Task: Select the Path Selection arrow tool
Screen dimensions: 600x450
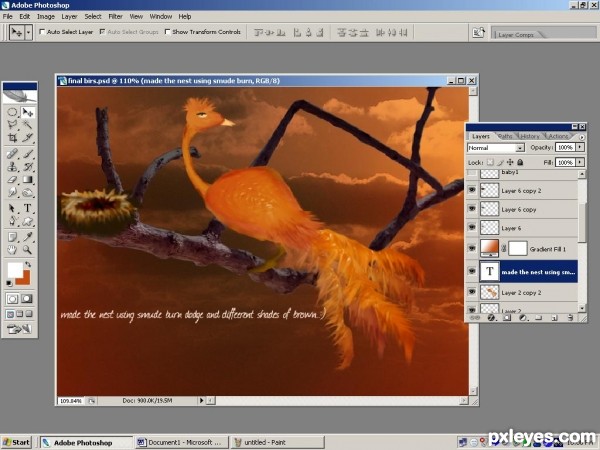Action: 12,208
